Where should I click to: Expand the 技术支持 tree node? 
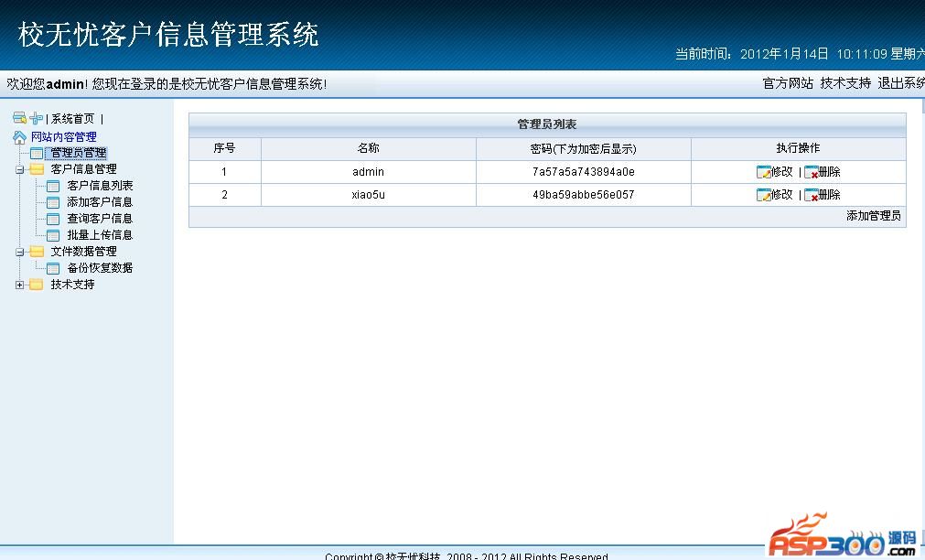(x=19, y=285)
